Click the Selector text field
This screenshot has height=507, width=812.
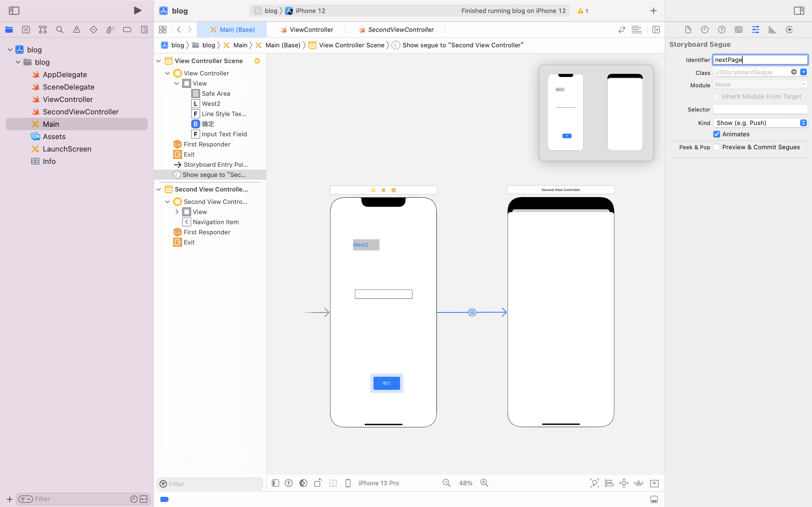pyautogui.click(x=760, y=109)
